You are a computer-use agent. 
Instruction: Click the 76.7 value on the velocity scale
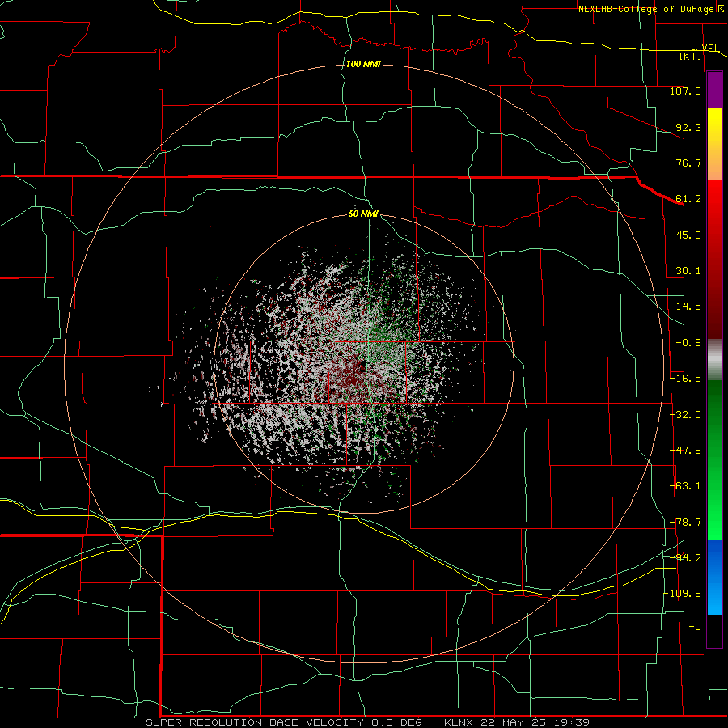688,163
